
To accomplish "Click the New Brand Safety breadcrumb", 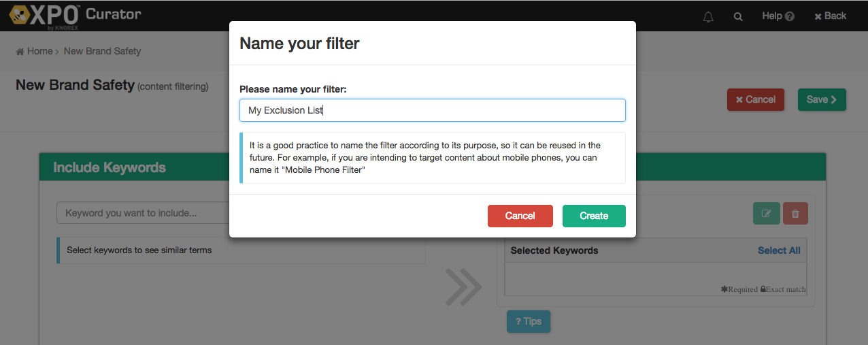I will pyautogui.click(x=102, y=51).
